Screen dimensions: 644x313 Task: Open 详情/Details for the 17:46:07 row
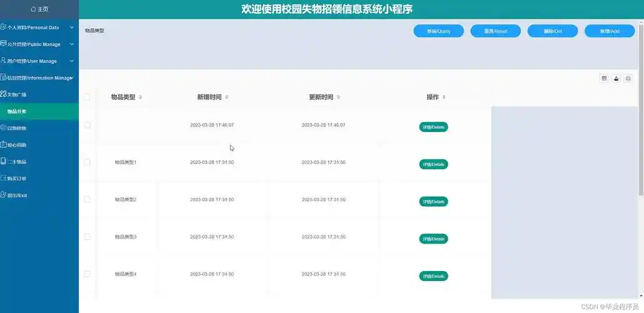(x=433, y=127)
